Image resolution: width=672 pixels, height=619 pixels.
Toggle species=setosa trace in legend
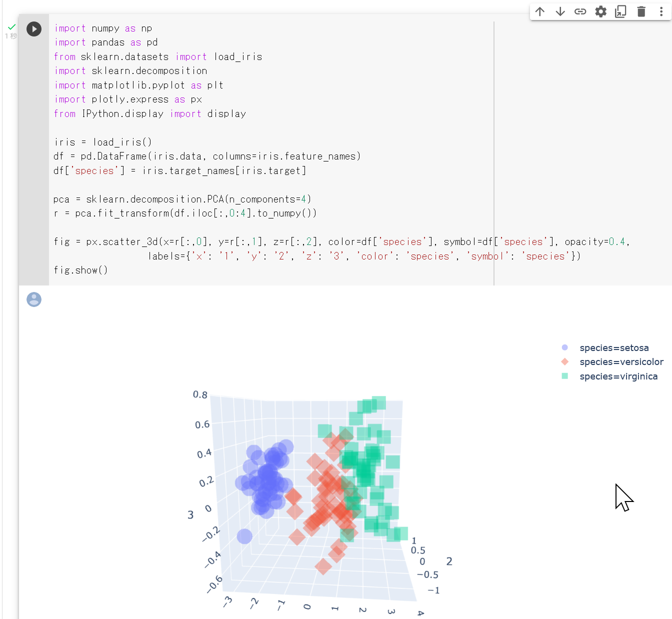613,348
